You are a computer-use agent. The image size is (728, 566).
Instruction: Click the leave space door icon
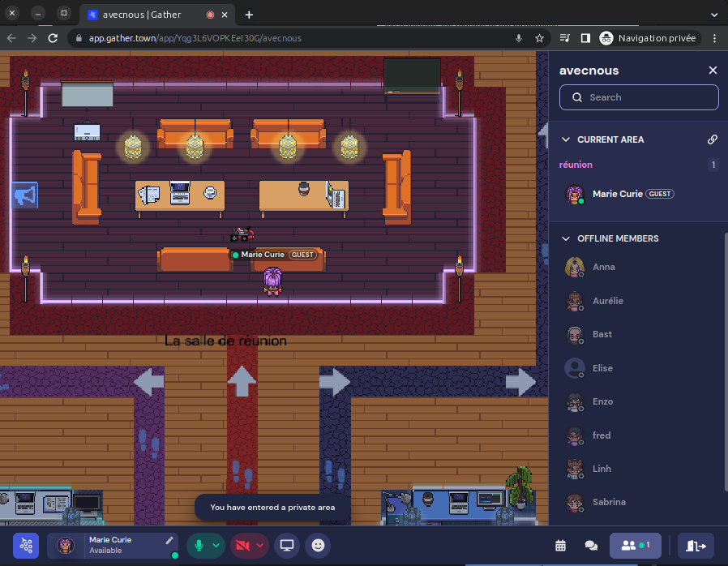[x=696, y=546]
